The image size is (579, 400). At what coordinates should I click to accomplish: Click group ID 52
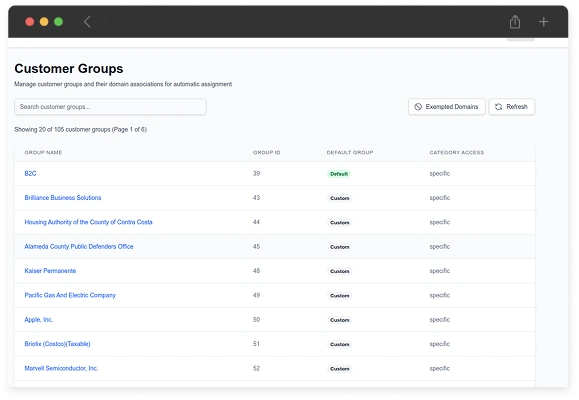[256, 368]
